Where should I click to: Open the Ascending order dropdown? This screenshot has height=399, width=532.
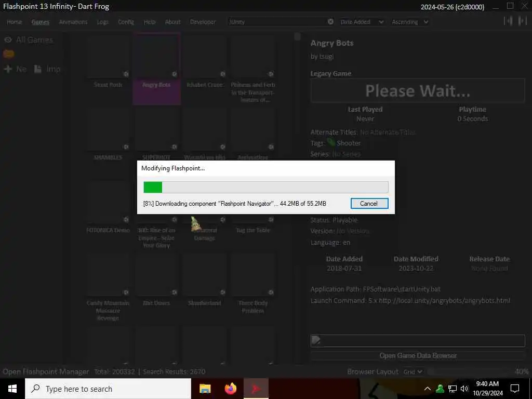pos(410,22)
